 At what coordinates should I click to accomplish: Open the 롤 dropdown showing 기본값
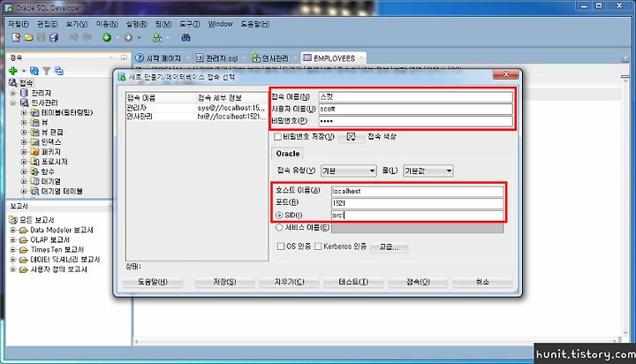pos(428,171)
